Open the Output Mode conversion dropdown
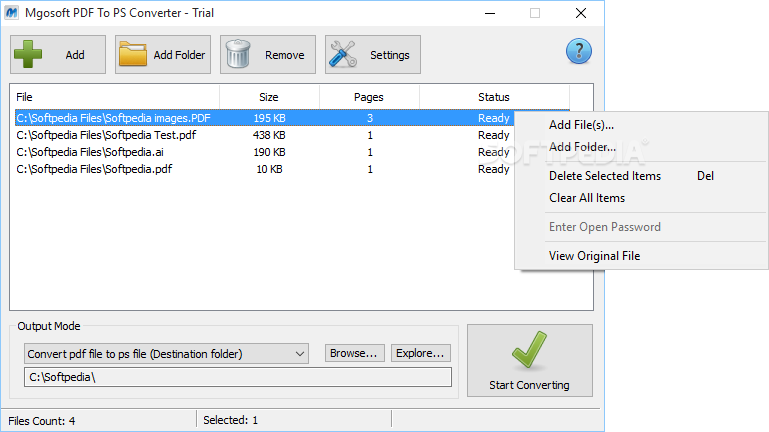769x432 pixels. 166,354
